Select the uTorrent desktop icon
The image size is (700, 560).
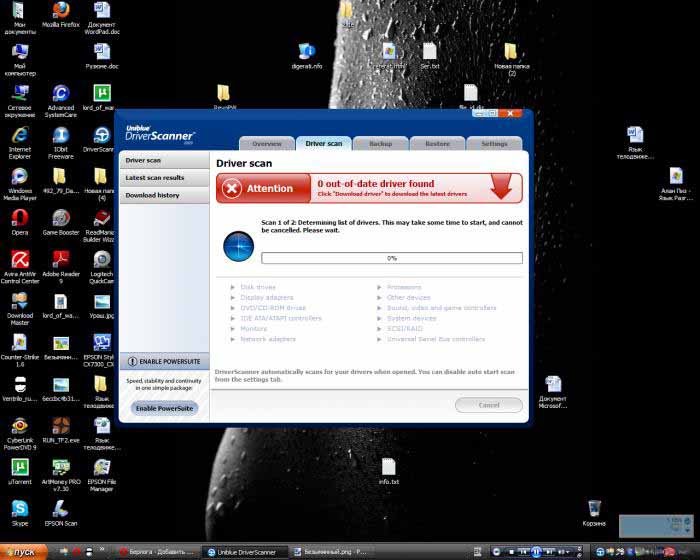coord(20,472)
